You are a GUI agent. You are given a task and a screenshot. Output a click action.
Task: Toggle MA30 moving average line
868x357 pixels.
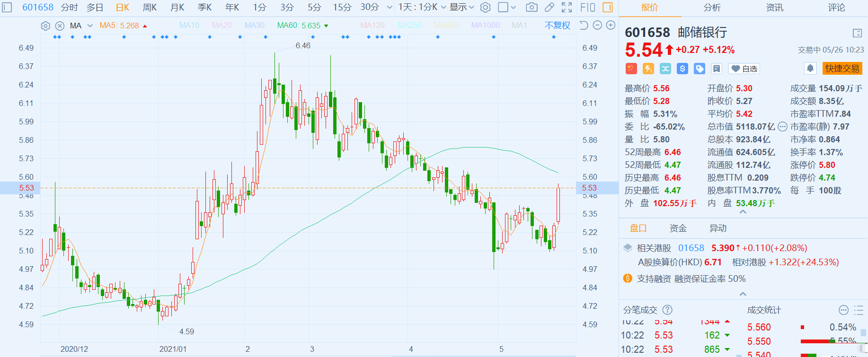(x=255, y=26)
